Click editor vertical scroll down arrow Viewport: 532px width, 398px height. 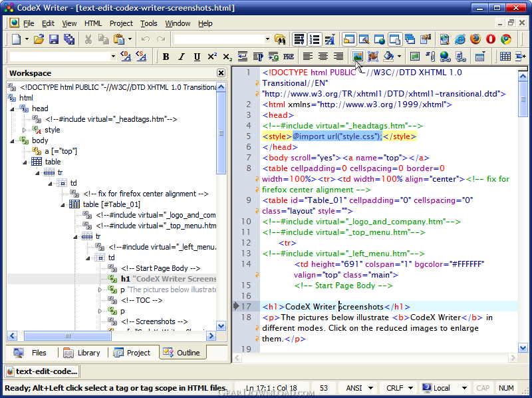(x=523, y=347)
